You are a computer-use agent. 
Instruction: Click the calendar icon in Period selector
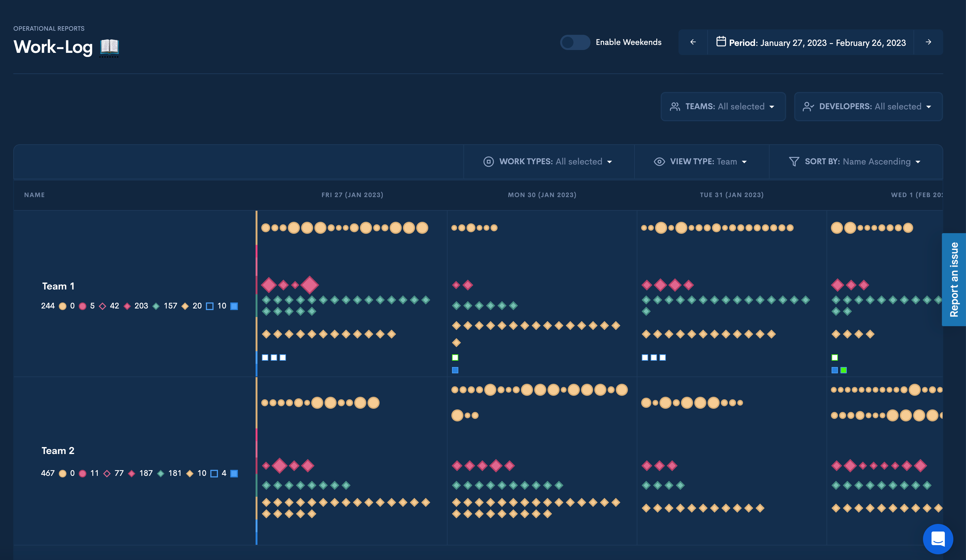pos(721,41)
